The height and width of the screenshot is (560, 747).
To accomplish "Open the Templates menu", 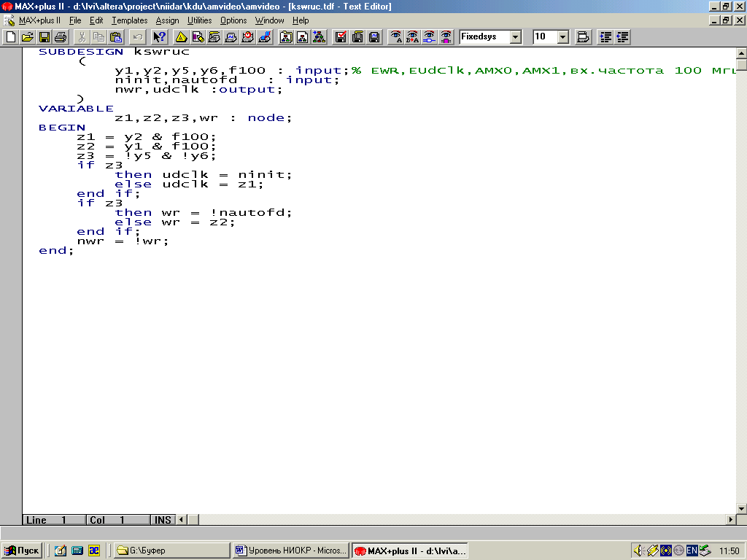I will [130, 20].
